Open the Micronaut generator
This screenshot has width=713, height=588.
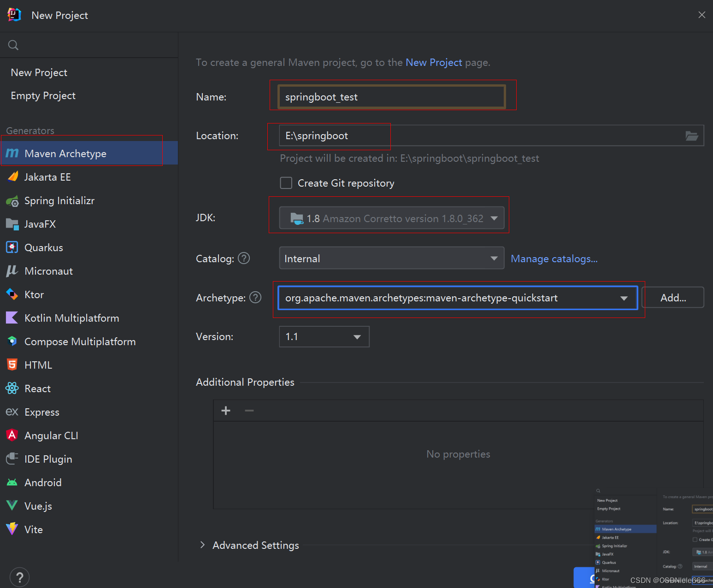[48, 271]
